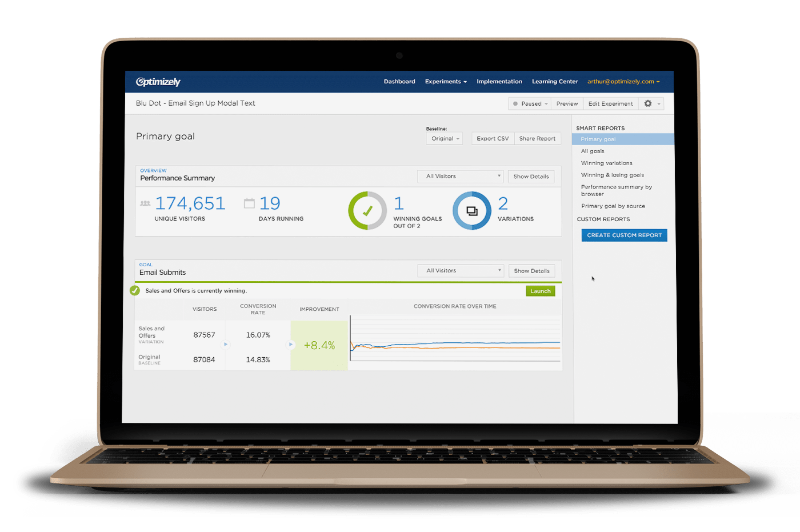Click the Export CSV button

(x=493, y=139)
